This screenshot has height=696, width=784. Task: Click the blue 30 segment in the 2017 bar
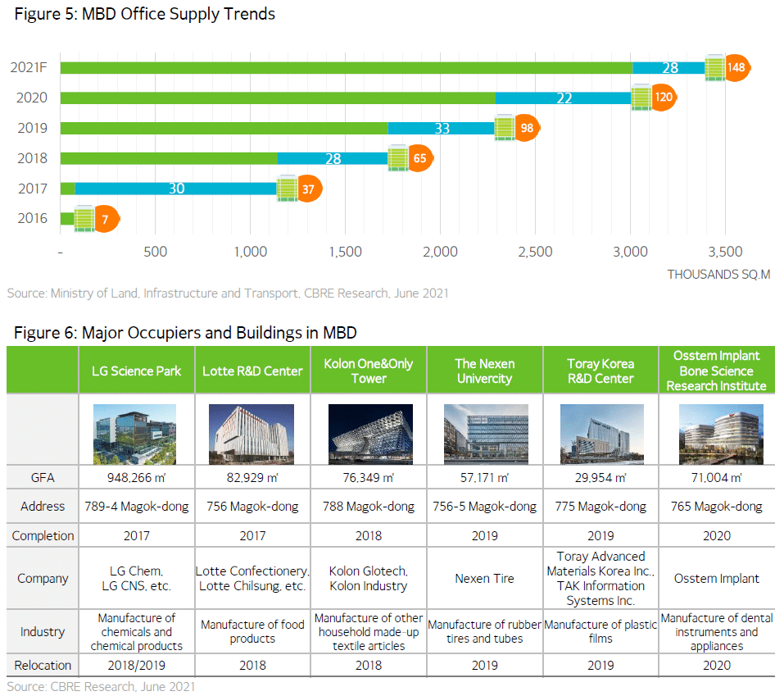tap(176, 189)
